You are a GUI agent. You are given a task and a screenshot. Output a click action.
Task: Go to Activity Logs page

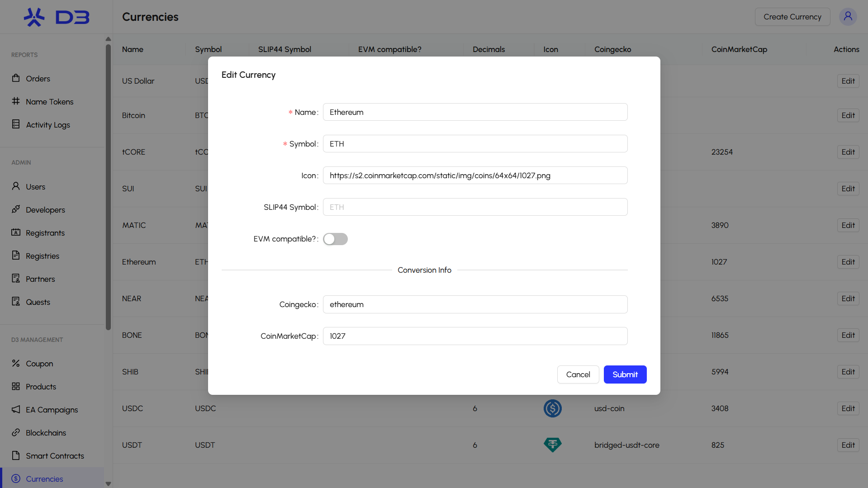click(x=48, y=125)
